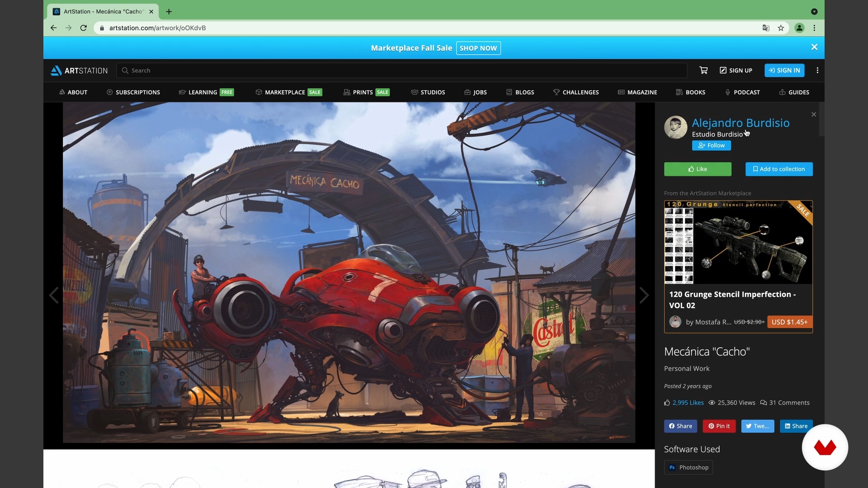This screenshot has height=488, width=868.
Task: Share on Facebook
Action: [x=680, y=426]
